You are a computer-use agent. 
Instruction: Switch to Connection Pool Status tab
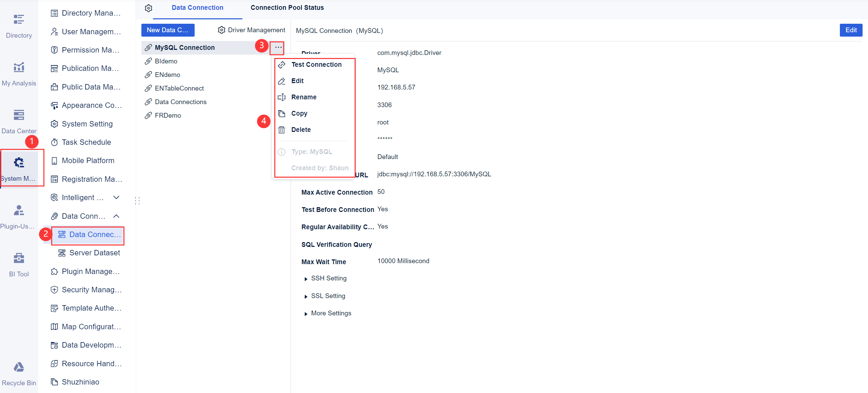click(287, 7)
